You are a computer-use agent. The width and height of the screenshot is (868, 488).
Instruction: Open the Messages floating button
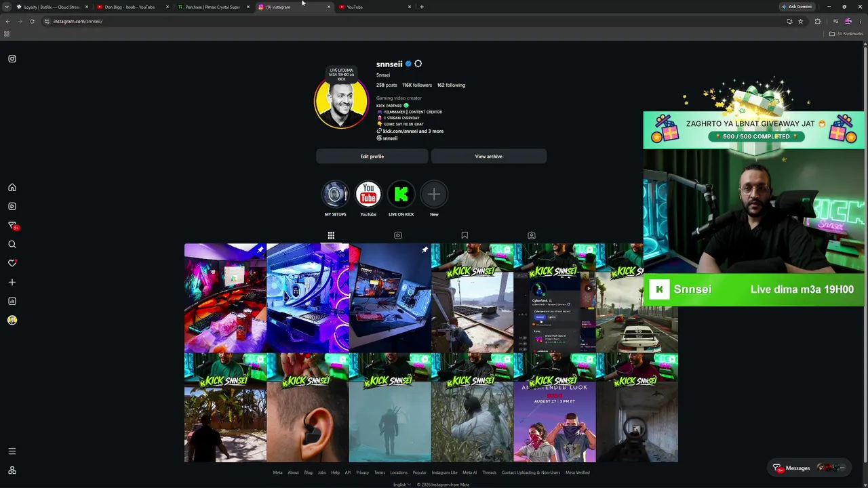pyautogui.click(x=810, y=468)
